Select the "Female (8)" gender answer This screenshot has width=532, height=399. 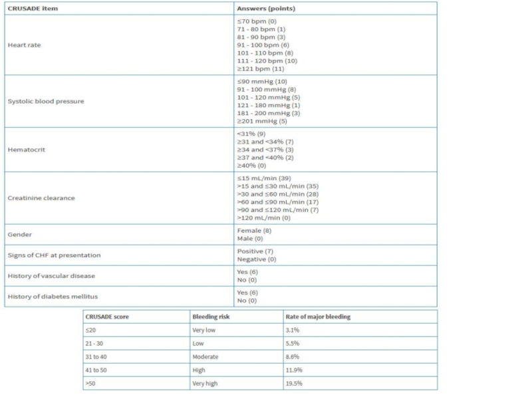[255, 230]
